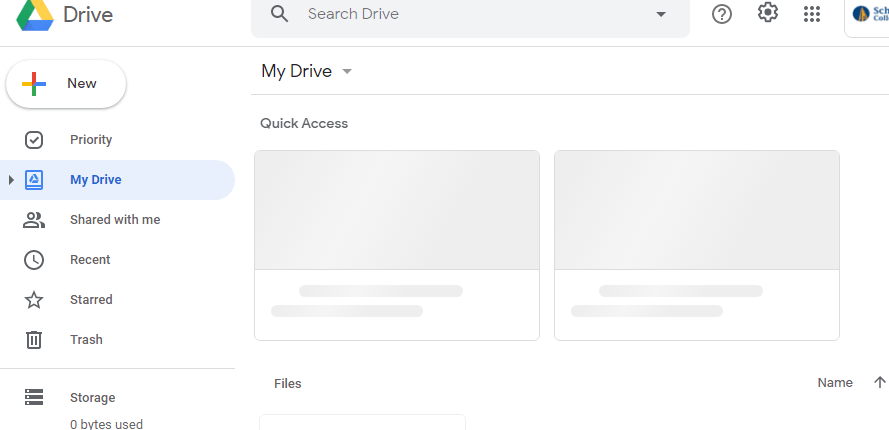Viewport: 889px width, 430px height.
Task: Open the My Drive header dropdown
Action: [x=347, y=71]
